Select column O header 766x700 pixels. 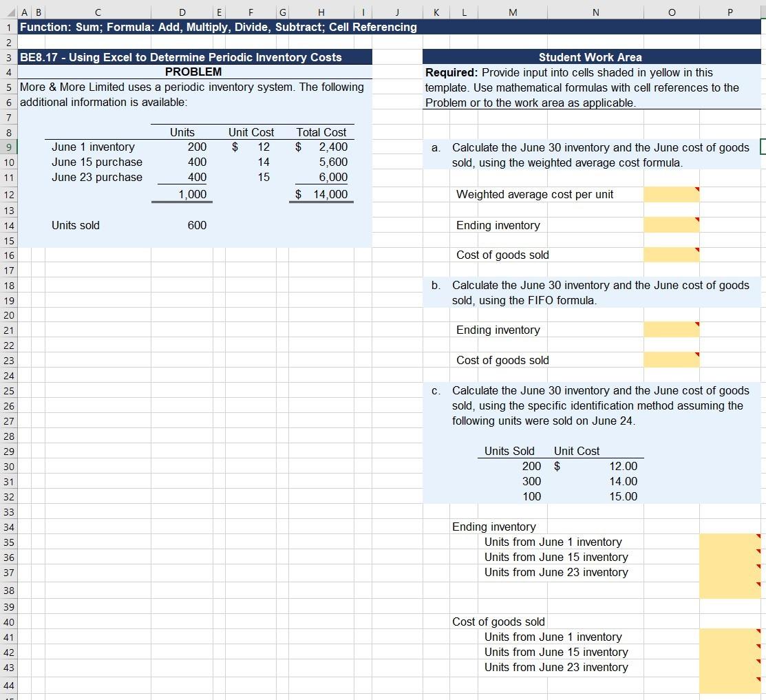[x=672, y=12]
